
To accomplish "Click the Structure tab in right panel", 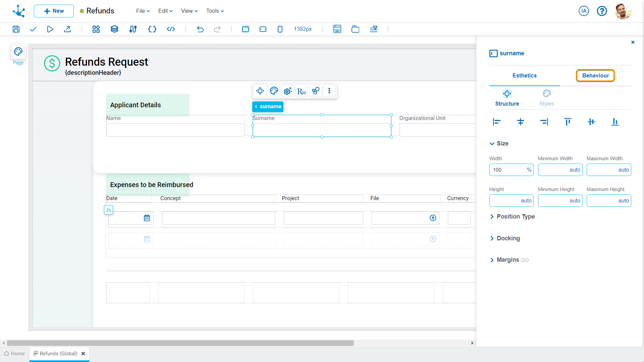I will click(507, 98).
